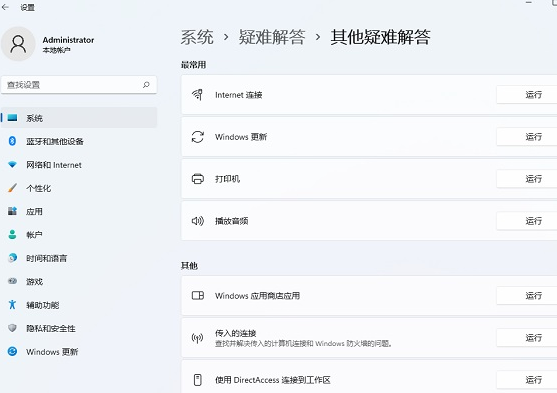Open 游戏 settings category
This screenshot has height=393, width=557.
[x=79, y=281]
